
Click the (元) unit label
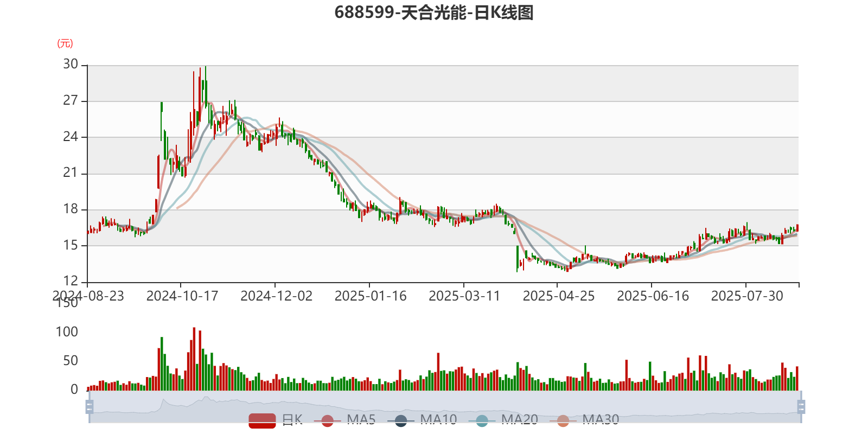[65, 43]
